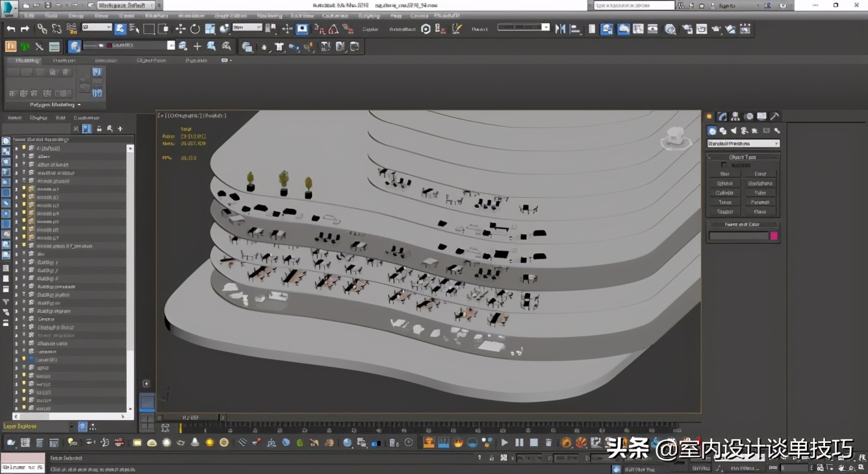Click the Box primitive button
Screen dimensions: 868x474
pos(725,174)
